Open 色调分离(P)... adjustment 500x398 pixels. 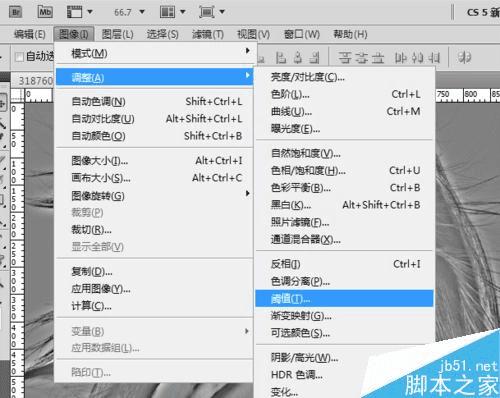345,281
